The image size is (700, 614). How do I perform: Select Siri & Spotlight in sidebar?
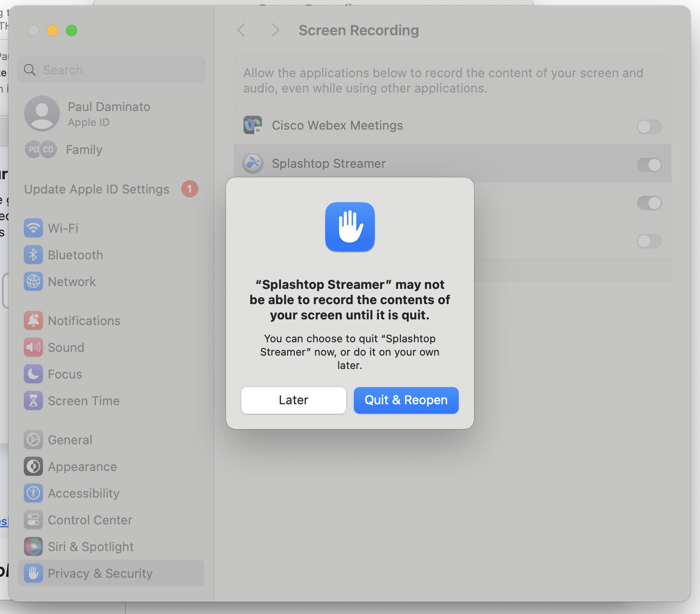(x=111, y=547)
